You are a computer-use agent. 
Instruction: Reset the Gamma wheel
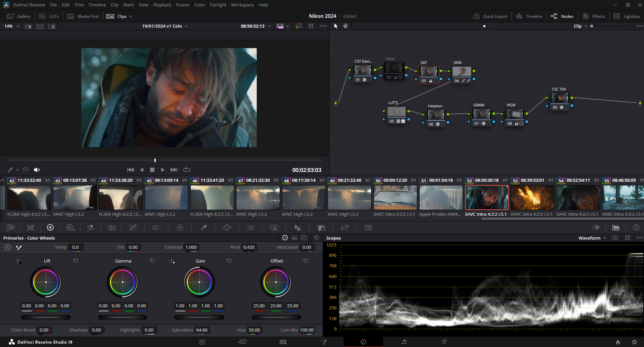pyautogui.click(x=152, y=261)
